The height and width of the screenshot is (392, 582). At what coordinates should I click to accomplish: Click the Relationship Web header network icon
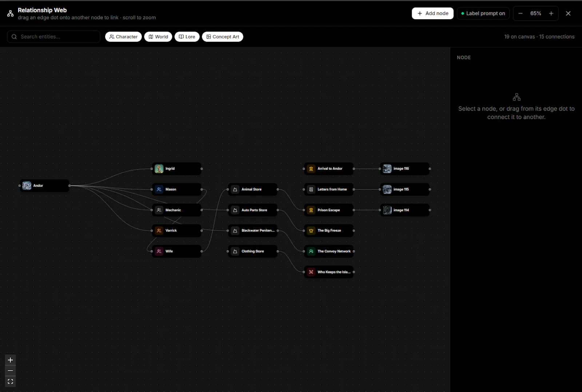[11, 13]
